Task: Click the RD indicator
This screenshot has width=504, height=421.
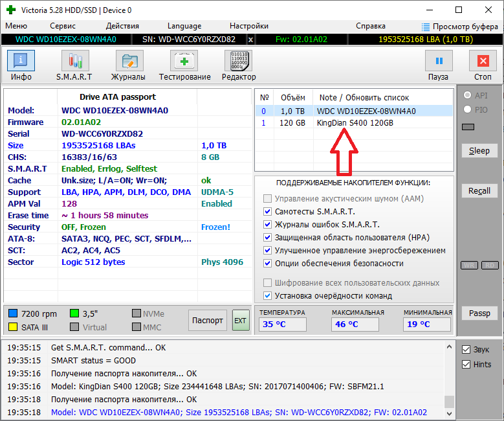Action: click(x=490, y=265)
